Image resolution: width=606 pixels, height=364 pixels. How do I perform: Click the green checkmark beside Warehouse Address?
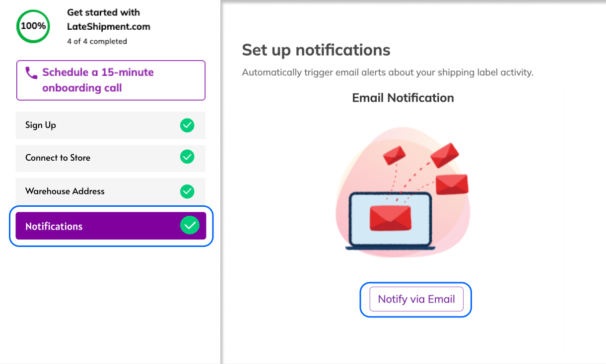[187, 191]
